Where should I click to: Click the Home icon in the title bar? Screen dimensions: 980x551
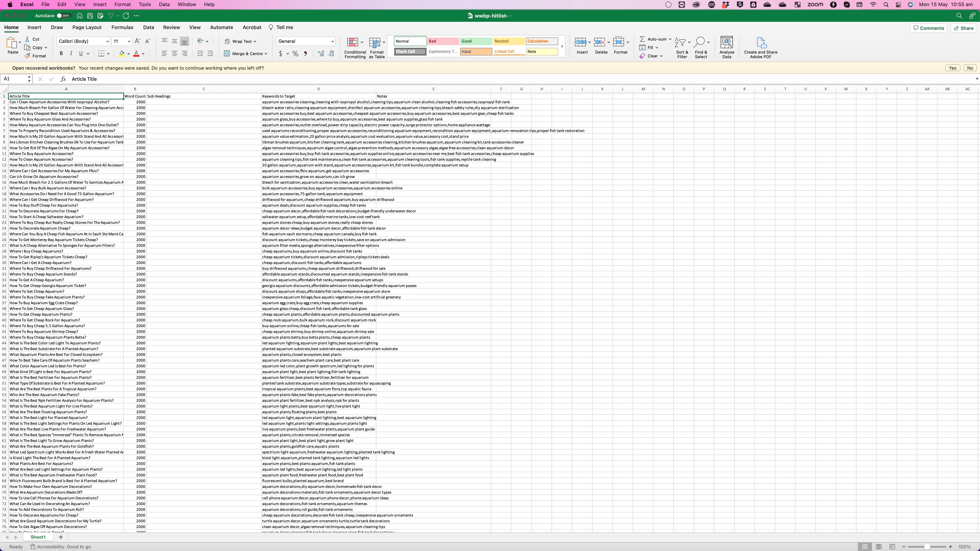pos(79,15)
